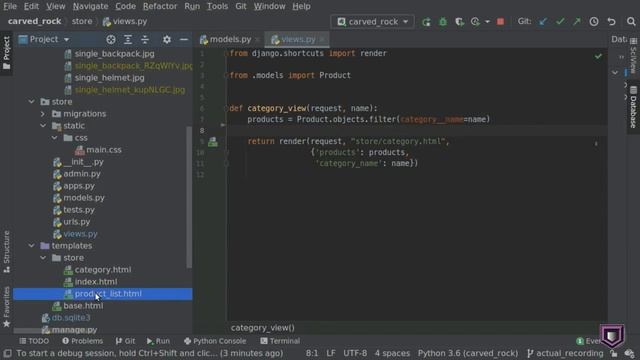Toggle the Database tool window
This screenshot has height=360, width=640.
pos(633,107)
